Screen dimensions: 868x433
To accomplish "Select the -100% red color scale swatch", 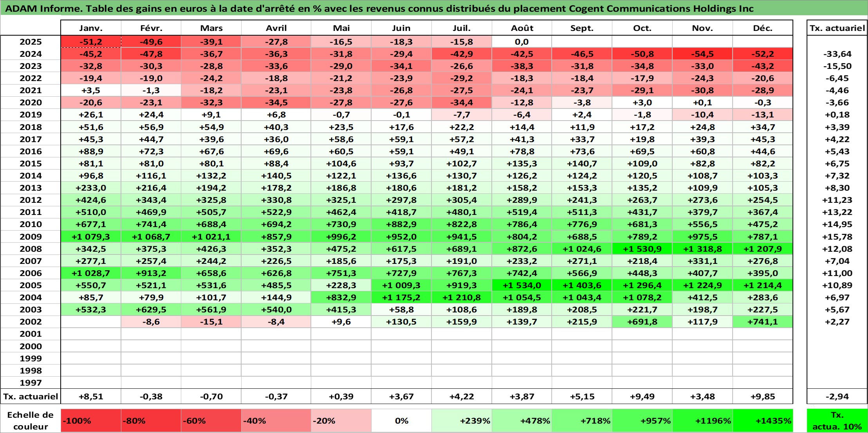I will [x=91, y=421].
